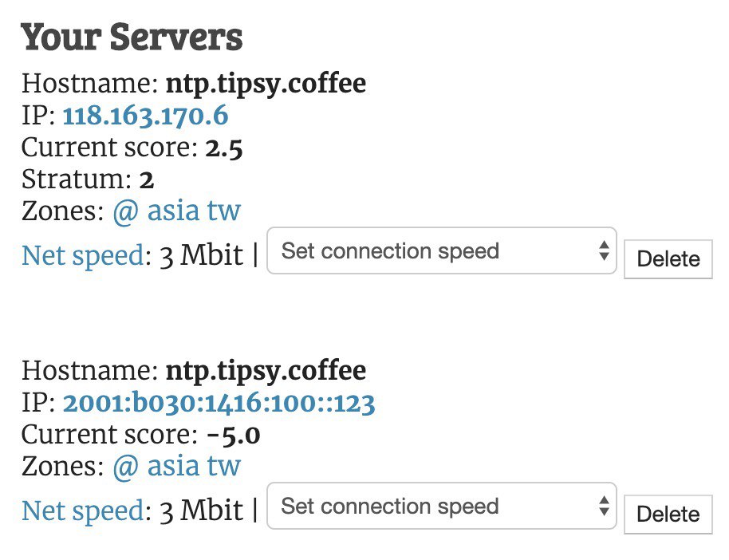Delete the IPv6 server entry
The width and height of the screenshot is (729, 560).
tap(668, 514)
